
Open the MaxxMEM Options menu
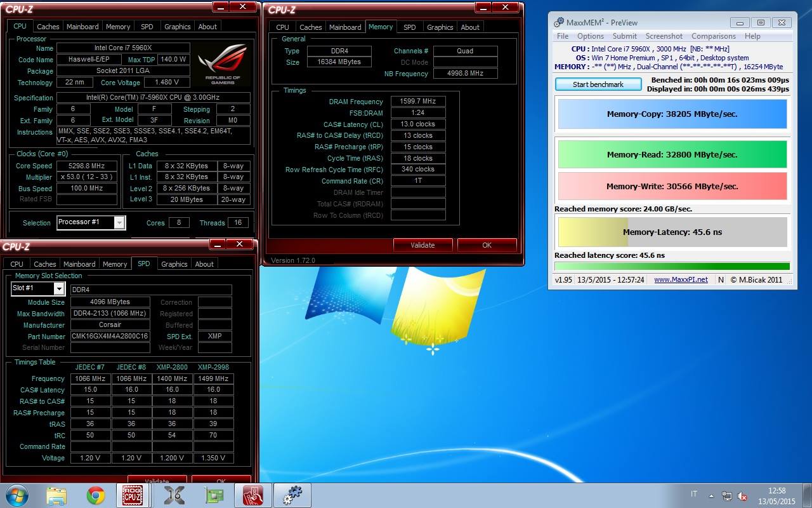pos(591,36)
